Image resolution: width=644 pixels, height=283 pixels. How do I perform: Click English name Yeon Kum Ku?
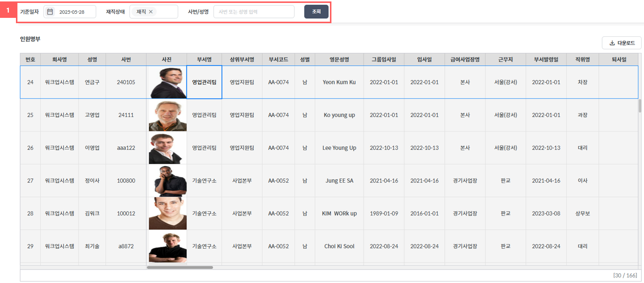339,82
